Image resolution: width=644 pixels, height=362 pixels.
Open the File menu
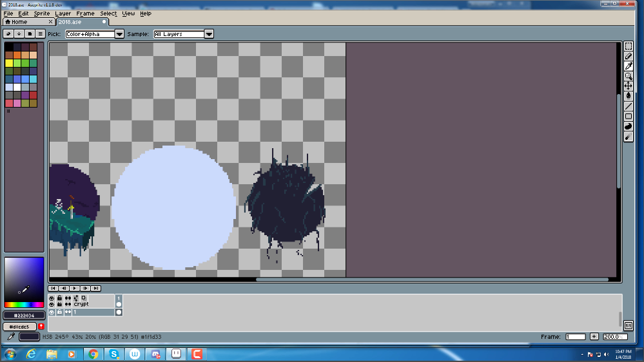pyautogui.click(x=8, y=14)
